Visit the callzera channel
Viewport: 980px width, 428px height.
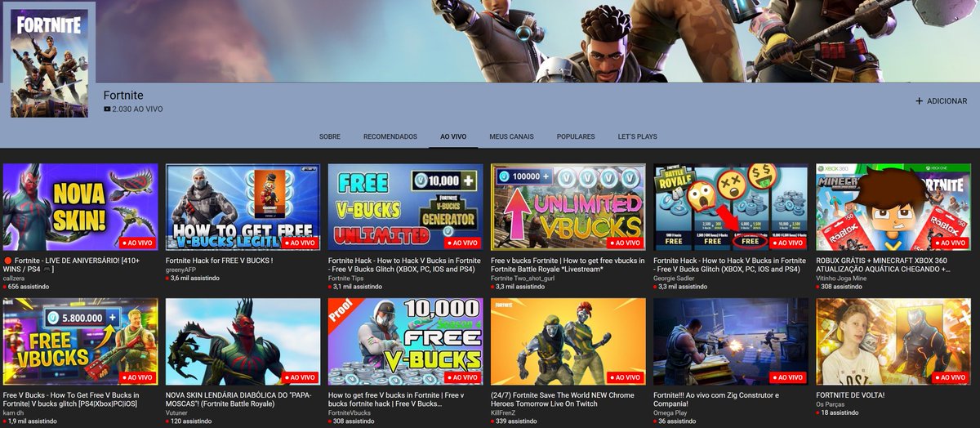(x=15, y=279)
